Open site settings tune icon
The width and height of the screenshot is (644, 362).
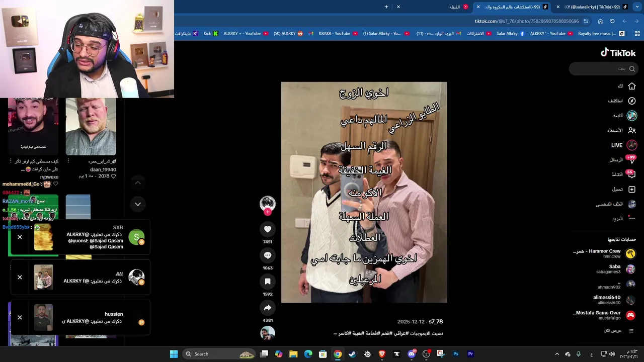click(x=586, y=21)
